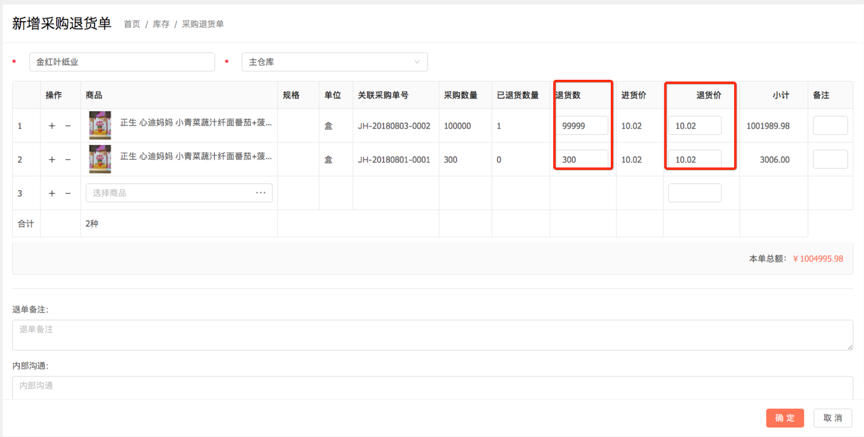Click the row 1 product name text
Image resolution: width=864 pixels, height=437 pixels.
pyautogui.click(x=196, y=123)
